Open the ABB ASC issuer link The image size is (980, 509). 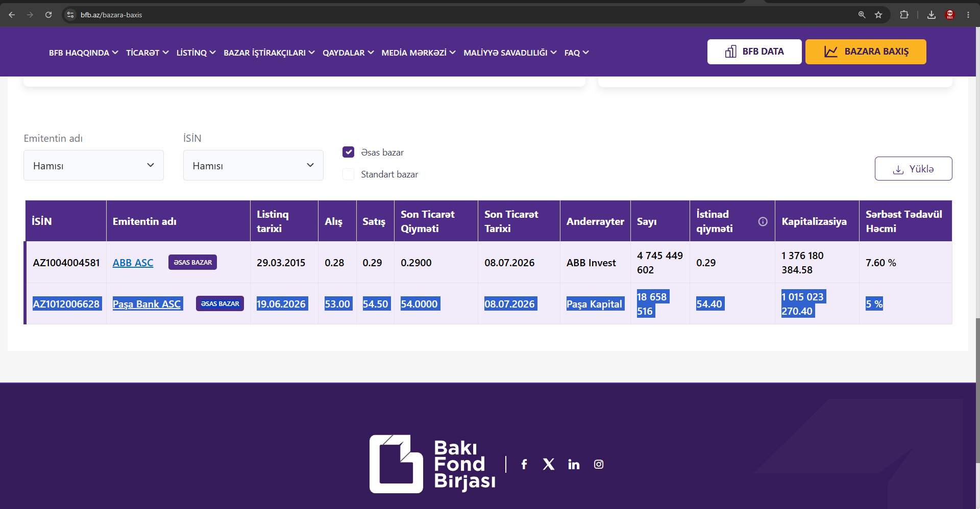(133, 263)
